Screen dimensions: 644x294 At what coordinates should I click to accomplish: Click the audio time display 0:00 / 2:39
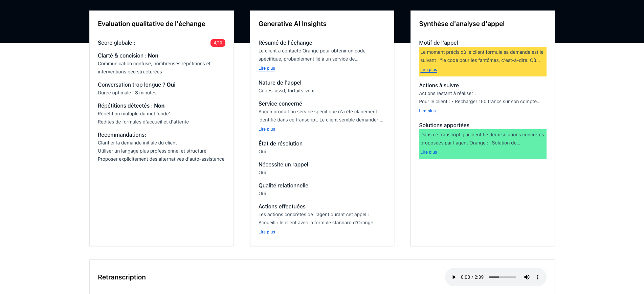click(472, 277)
